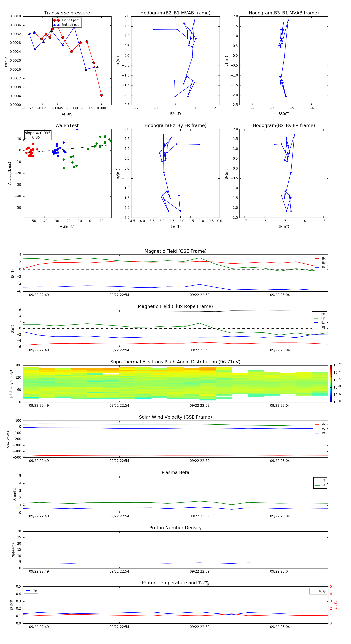Viewport: 351px width, 644px height.
Task: Click the 'B3(nT)' x-axis label
Action: [x=284, y=114]
